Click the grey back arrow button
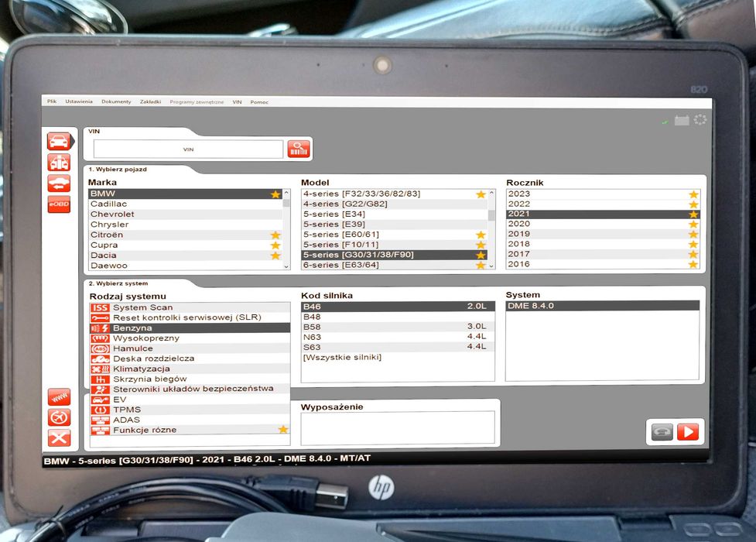The height and width of the screenshot is (542, 756). point(662,431)
